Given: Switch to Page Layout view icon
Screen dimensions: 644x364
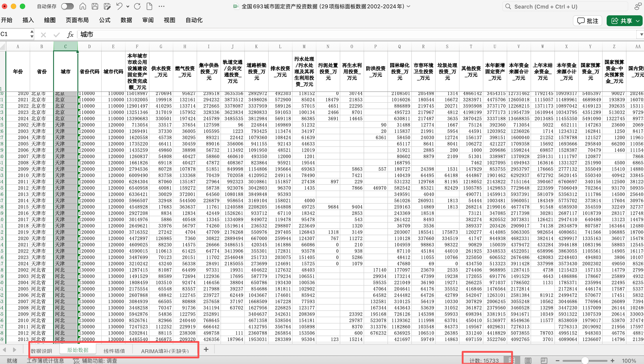Looking at the screenshot, I should click(x=528, y=360).
